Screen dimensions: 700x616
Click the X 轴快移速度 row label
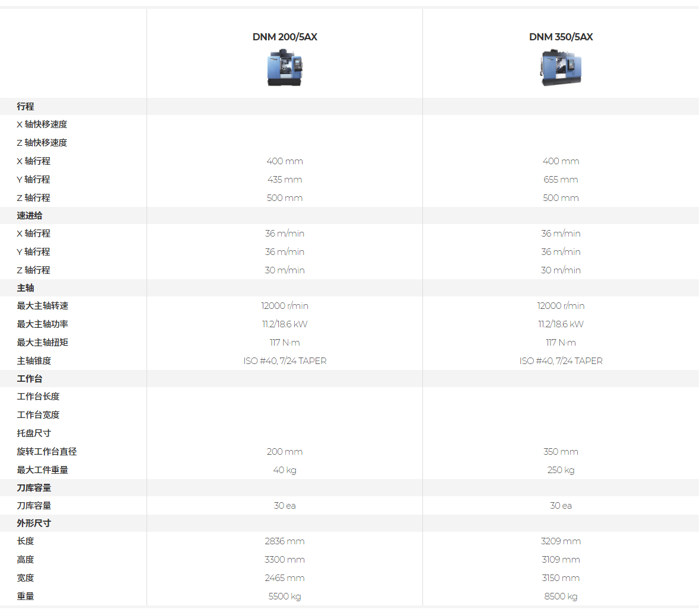[x=42, y=125]
